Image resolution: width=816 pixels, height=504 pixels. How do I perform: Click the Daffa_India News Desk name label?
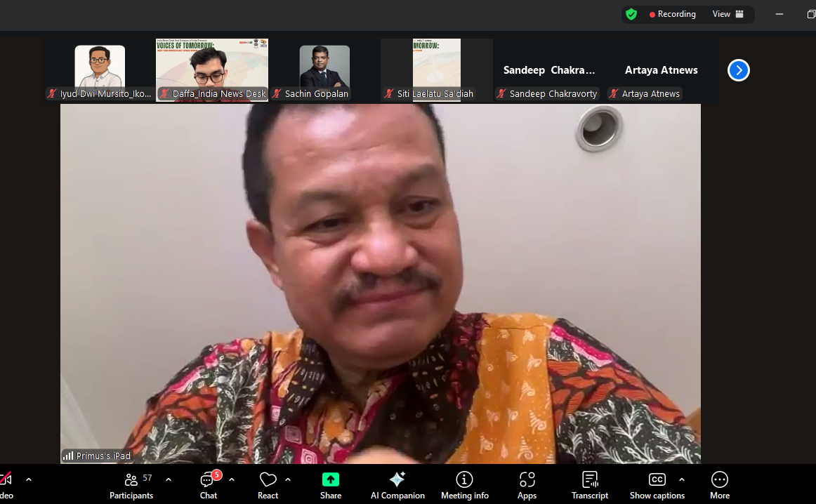pyautogui.click(x=219, y=93)
